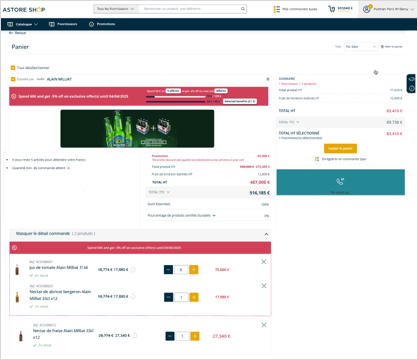Open the Catalogue menu
Viewport: 418px width, 360px height.
[23, 24]
